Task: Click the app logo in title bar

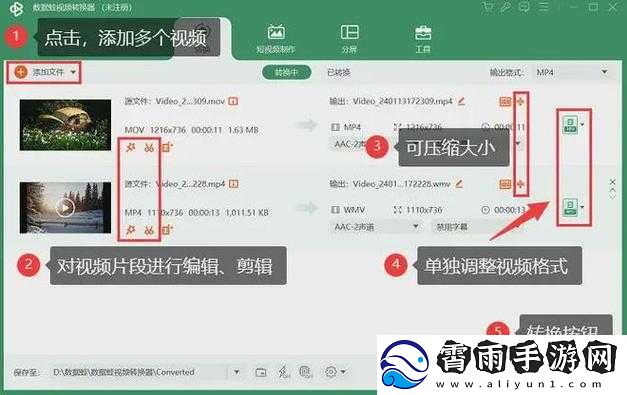Action: (x=16, y=8)
